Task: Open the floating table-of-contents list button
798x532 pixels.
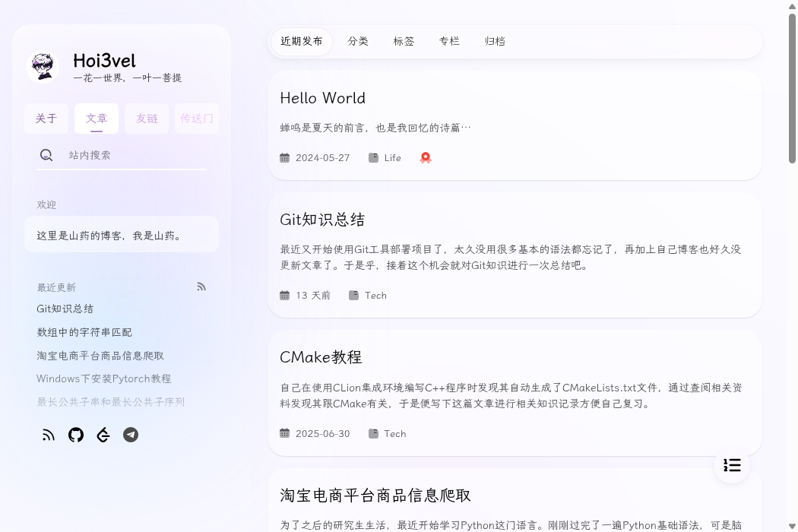Action: click(x=732, y=465)
